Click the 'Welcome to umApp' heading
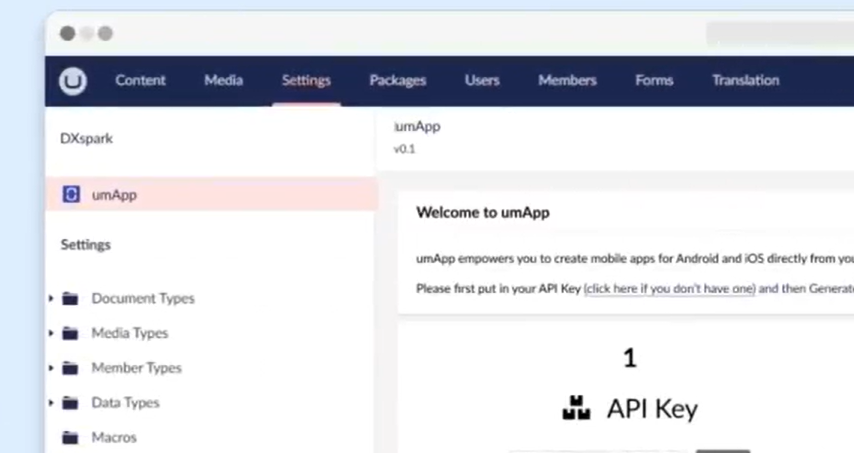854x453 pixels. tap(483, 212)
